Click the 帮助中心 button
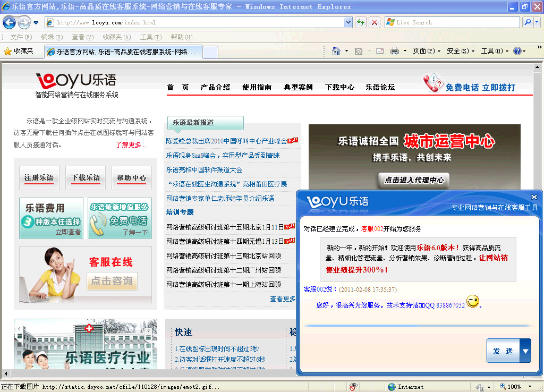The image size is (544, 392). click(x=132, y=178)
